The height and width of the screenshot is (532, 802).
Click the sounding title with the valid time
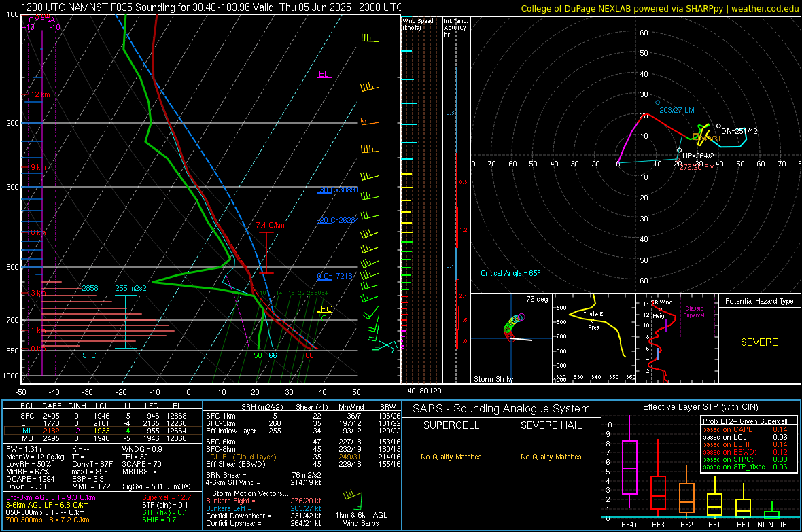click(x=212, y=7)
